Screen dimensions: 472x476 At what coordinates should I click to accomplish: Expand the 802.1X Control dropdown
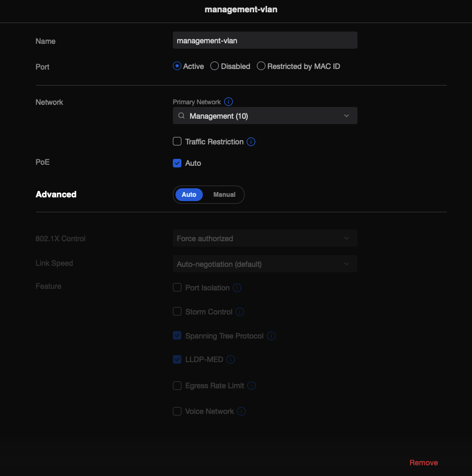pos(265,238)
